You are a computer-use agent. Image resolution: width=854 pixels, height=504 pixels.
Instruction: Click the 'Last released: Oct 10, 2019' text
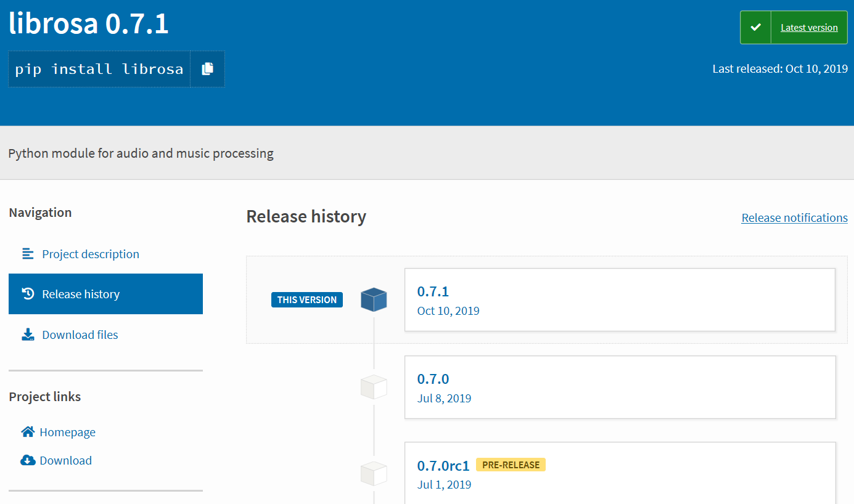point(780,68)
